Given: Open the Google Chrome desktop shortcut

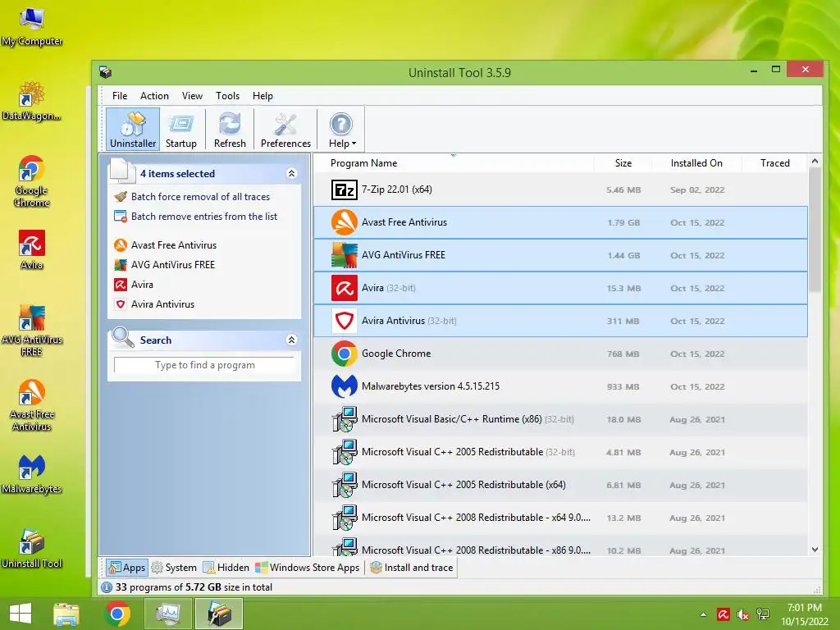Looking at the screenshot, I should click(x=32, y=181).
